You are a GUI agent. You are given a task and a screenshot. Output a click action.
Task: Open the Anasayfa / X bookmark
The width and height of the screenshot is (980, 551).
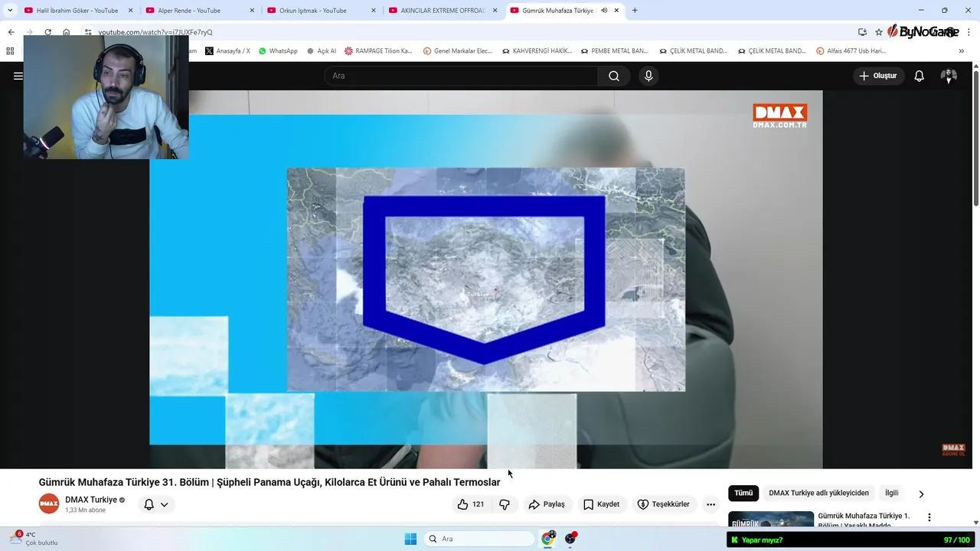[x=227, y=51]
